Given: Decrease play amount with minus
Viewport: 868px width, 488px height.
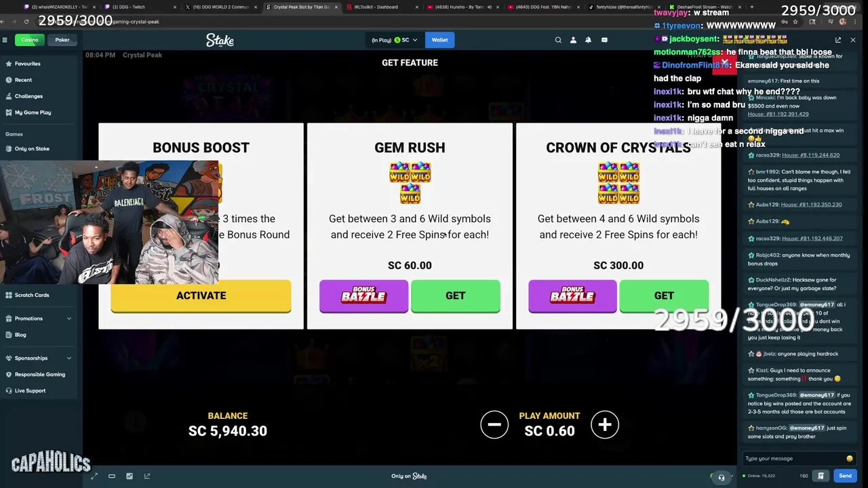Looking at the screenshot, I should coord(494,425).
